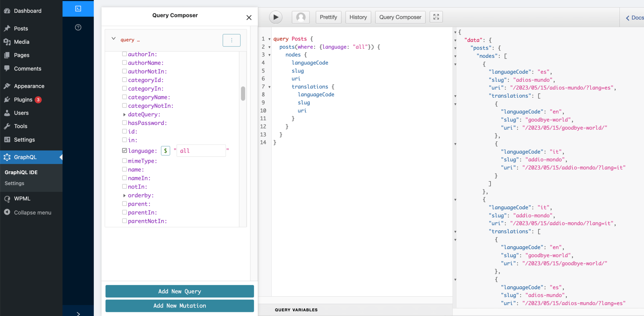The width and height of the screenshot is (644, 316).
Task: Open the Explorer panel icon
Action: [x=78, y=9]
